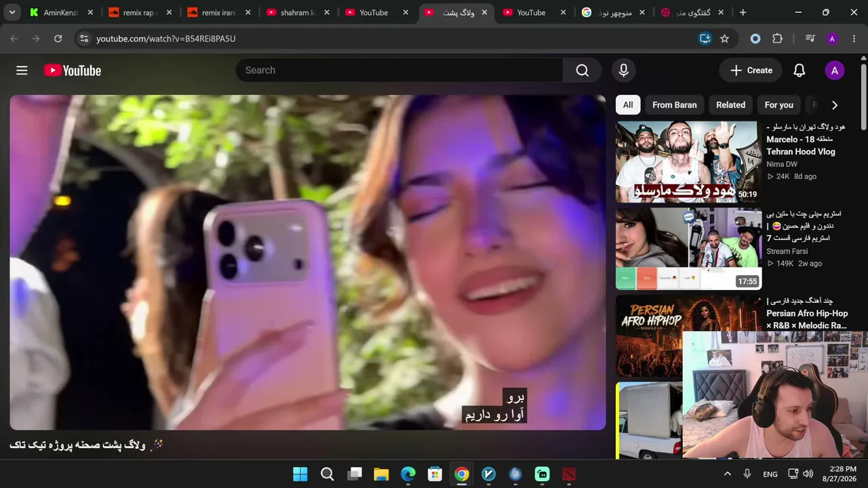Switch to the Google search tab
Viewport: 868px width, 488px height.
point(613,12)
